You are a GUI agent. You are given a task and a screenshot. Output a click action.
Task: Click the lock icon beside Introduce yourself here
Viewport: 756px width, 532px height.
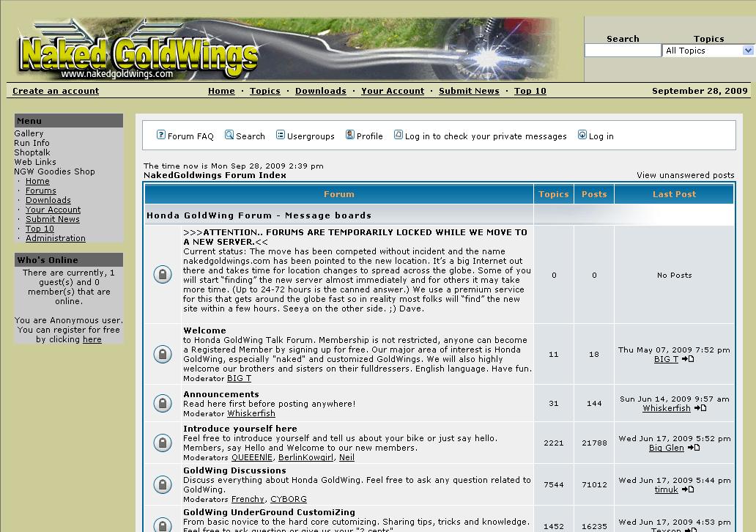point(163,443)
